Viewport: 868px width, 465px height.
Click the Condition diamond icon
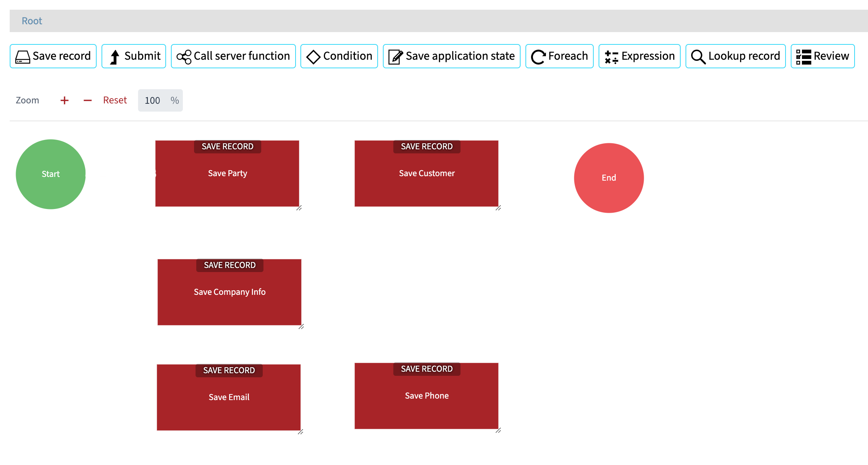coord(313,56)
